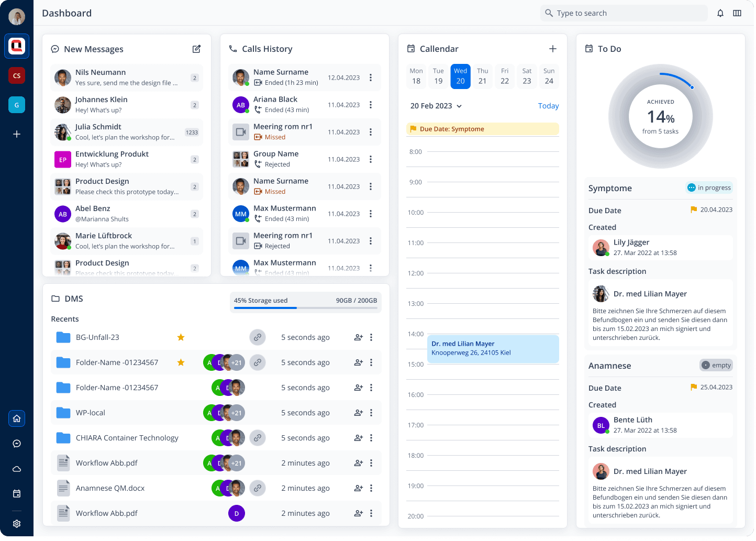Click the Lily Jägger creator entry
Viewport: 756px width, 541px height.
click(x=661, y=247)
